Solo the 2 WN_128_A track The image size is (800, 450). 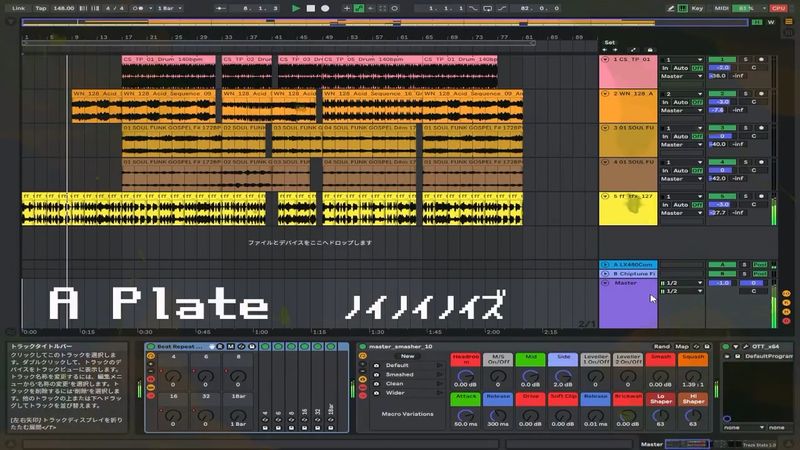click(x=744, y=94)
